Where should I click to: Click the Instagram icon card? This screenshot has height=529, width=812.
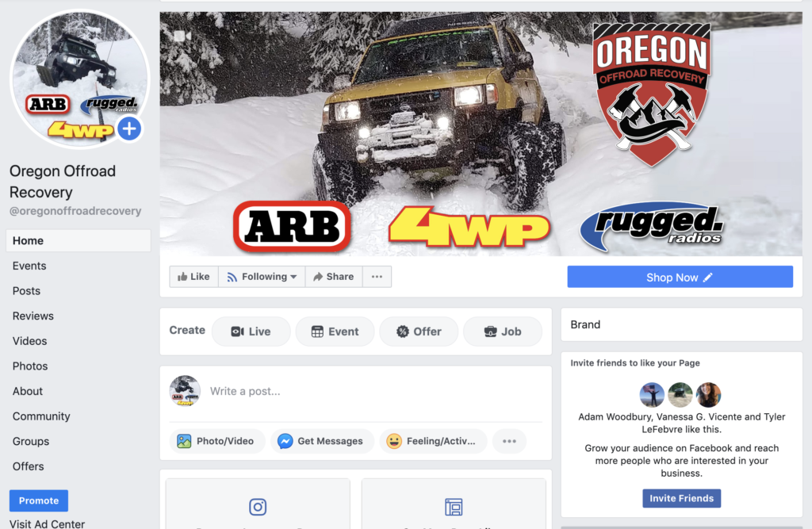[258, 504]
